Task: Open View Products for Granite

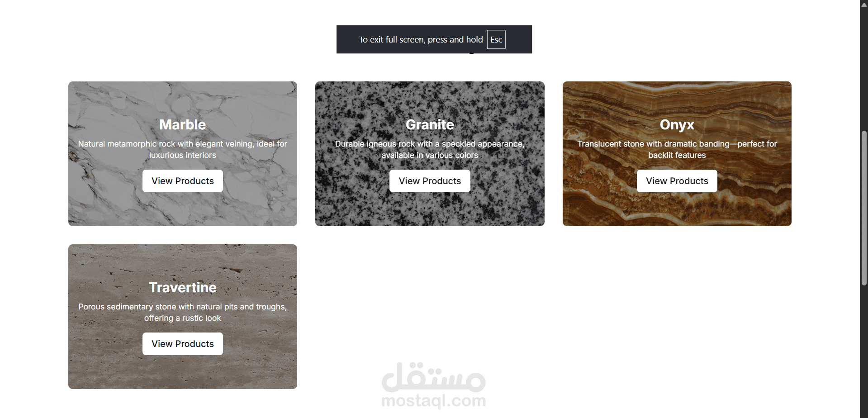Action: pos(430,181)
